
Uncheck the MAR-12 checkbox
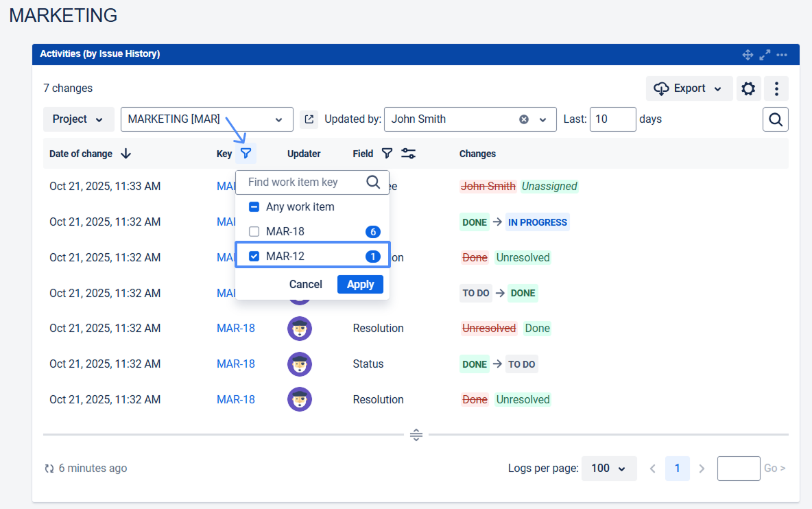pos(254,256)
